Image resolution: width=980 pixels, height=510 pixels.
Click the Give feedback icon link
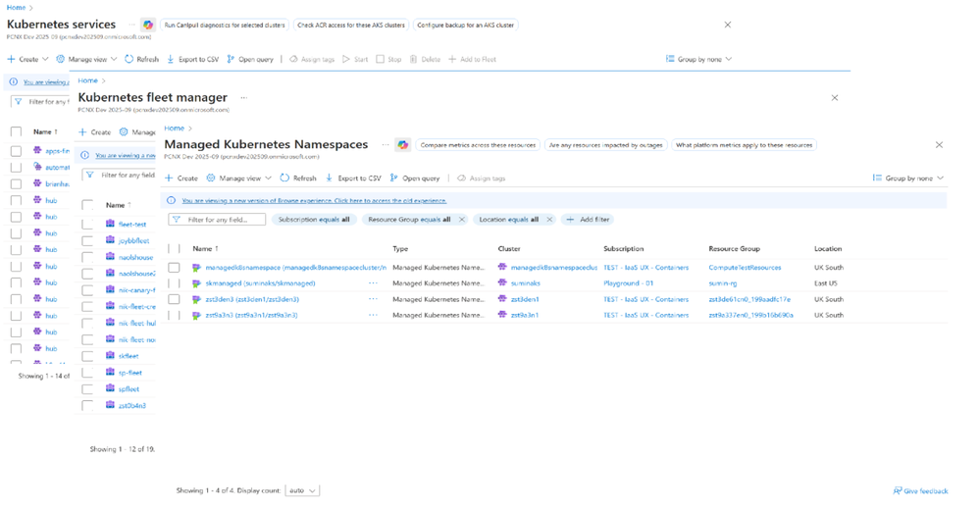click(920, 490)
